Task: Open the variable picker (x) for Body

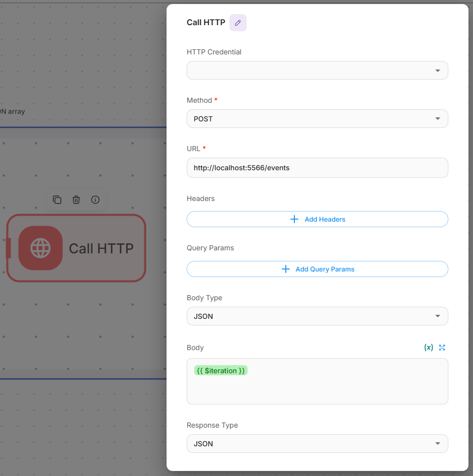Action: point(428,348)
